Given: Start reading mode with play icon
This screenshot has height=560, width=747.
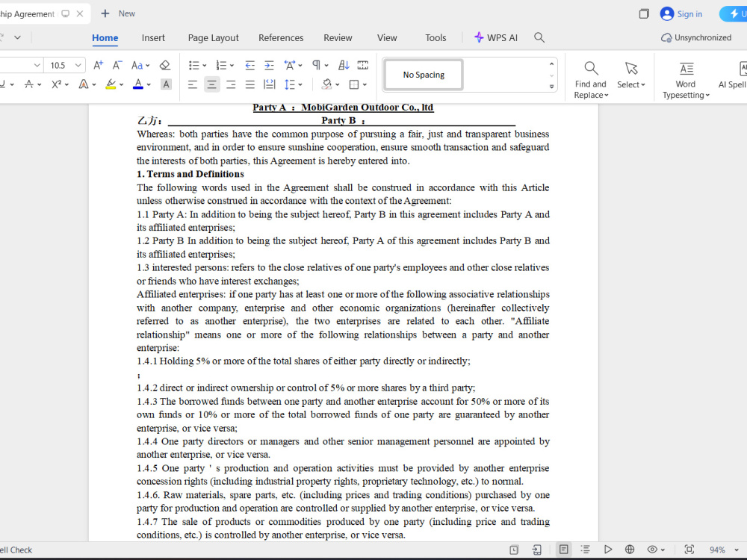Looking at the screenshot, I should [x=608, y=550].
